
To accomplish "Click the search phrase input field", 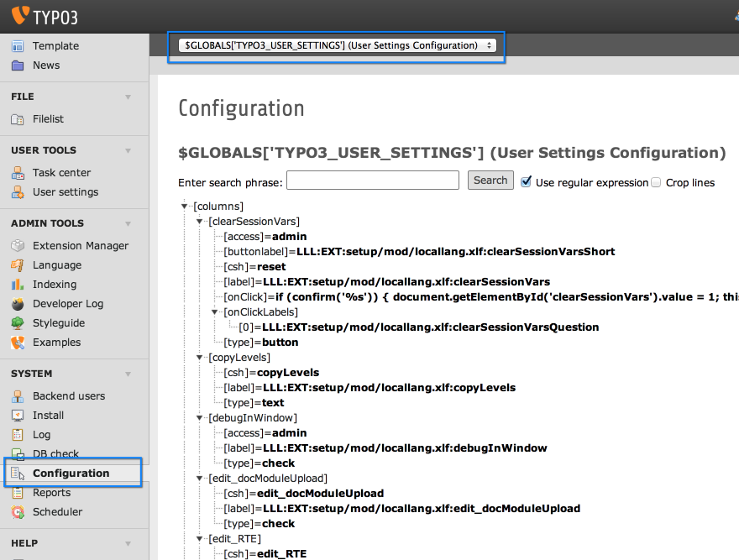I will click(373, 181).
